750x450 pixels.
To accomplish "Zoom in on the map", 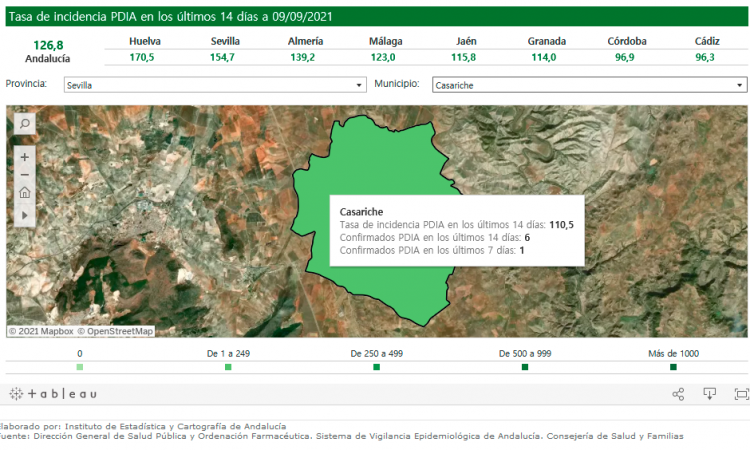I will click(24, 157).
